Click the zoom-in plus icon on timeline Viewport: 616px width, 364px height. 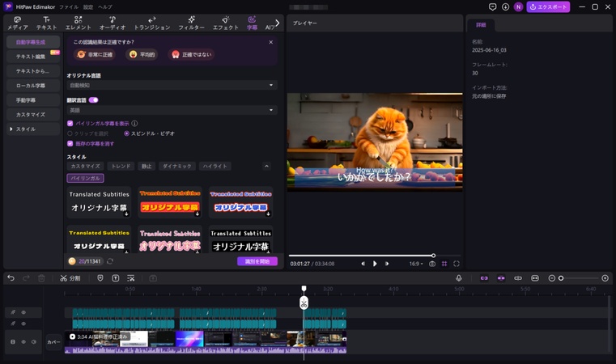point(605,278)
